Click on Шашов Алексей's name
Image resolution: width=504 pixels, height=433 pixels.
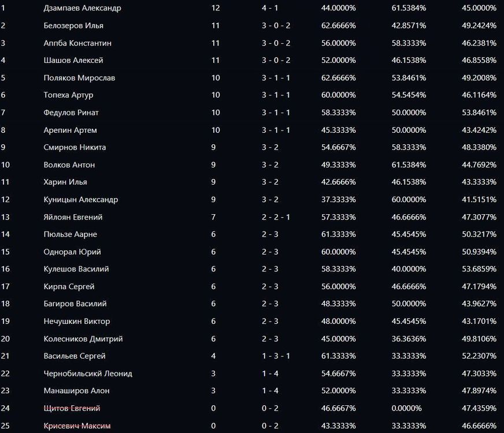(73, 60)
